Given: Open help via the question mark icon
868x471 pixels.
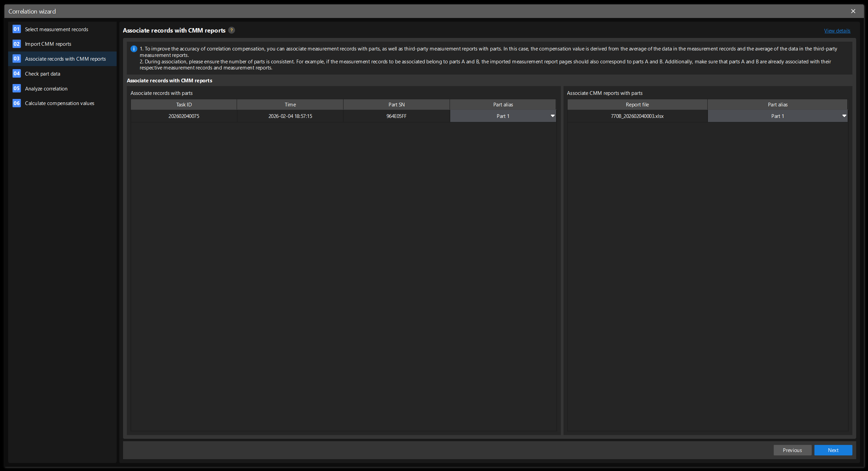Looking at the screenshot, I should pos(232,30).
